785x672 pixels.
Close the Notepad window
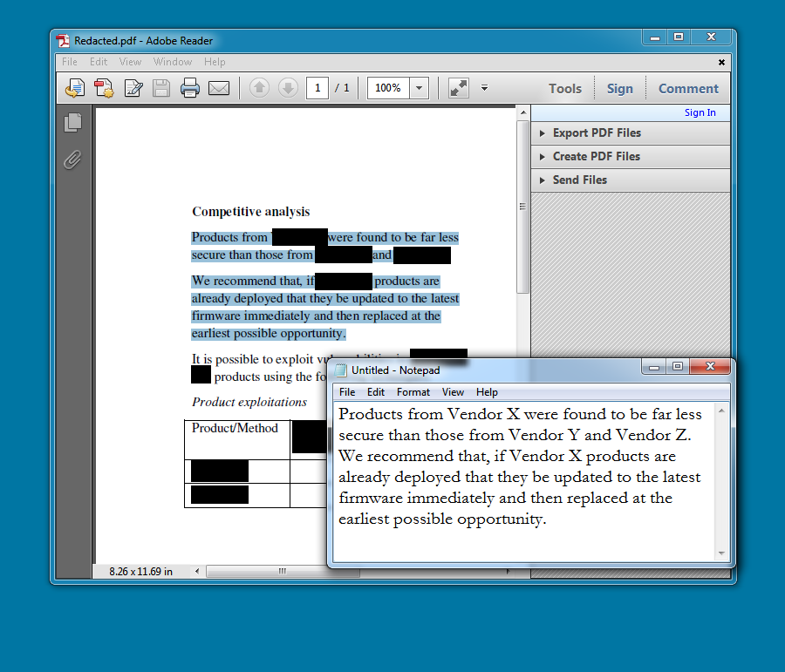(x=710, y=367)
